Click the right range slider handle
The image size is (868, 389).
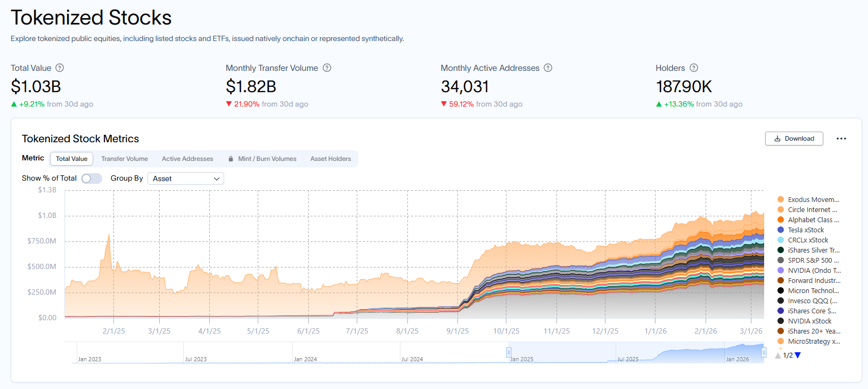point(764,352)
